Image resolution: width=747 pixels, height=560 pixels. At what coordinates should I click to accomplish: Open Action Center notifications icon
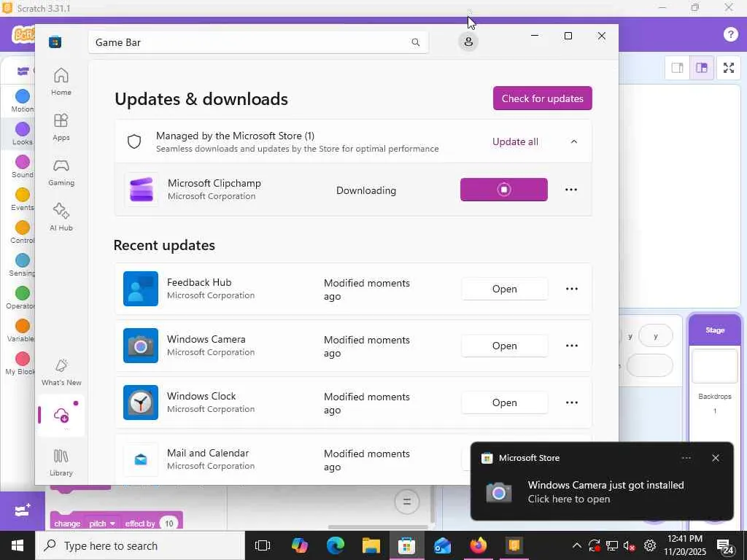coord(724,546)
